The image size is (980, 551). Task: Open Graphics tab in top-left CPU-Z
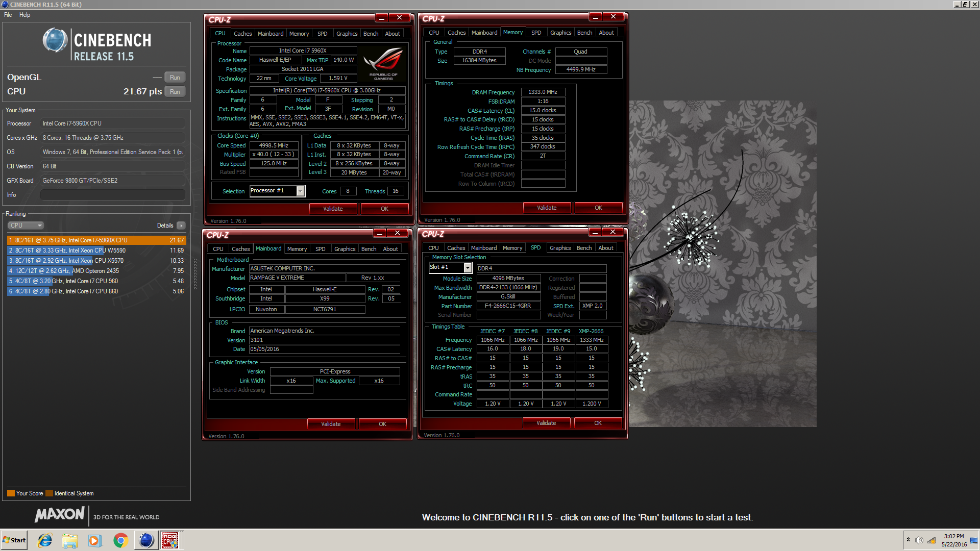pyautogui.click(x=347, y=34)
